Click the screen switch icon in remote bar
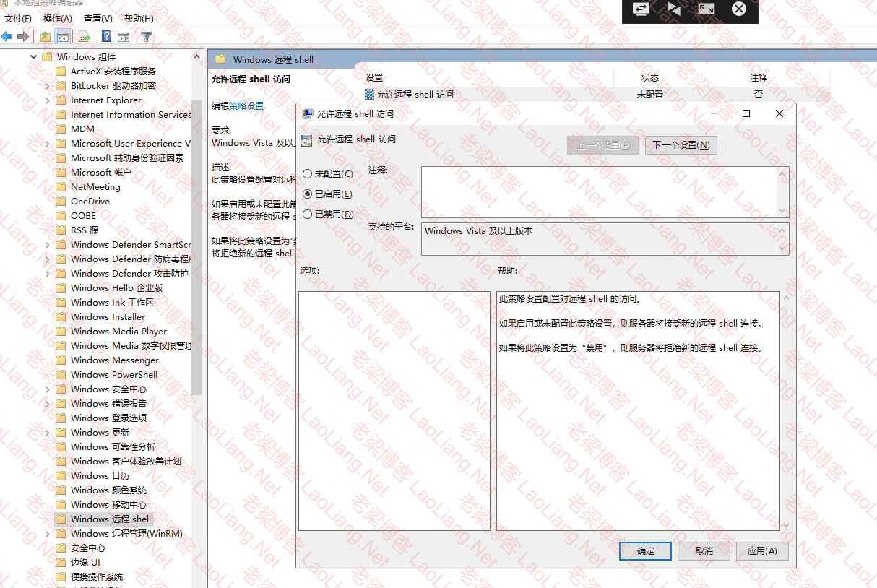 (641, 9)
